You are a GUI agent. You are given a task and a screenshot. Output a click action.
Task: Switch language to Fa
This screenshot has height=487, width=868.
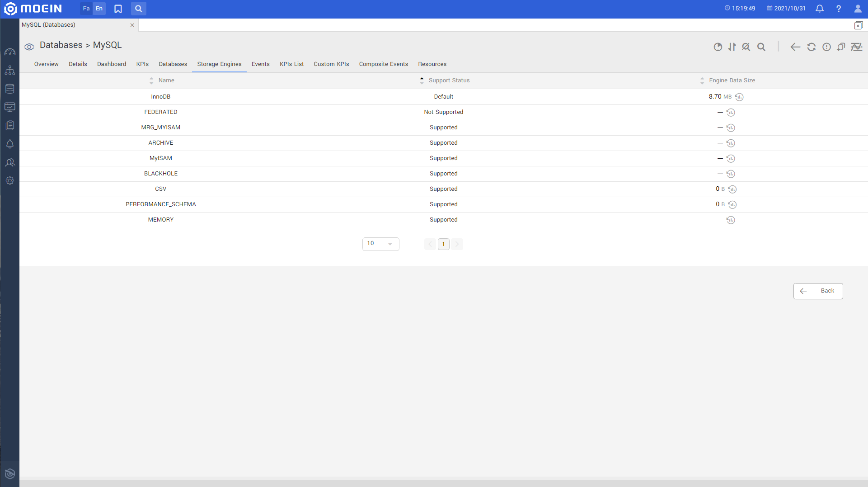(x=86, y=9)
